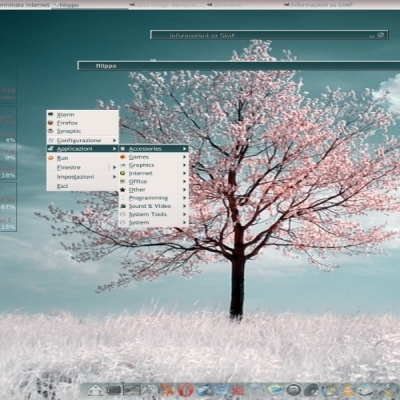Viewport: 400px width, 400px height.
Task: Expand the Office submenu arrow
Action: 184,181
